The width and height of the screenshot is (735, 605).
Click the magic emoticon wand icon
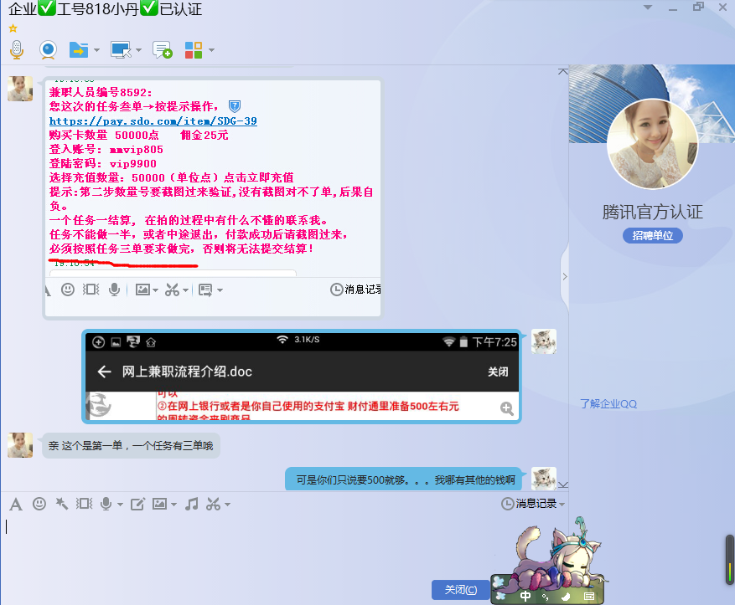click(x=61, y=504)
